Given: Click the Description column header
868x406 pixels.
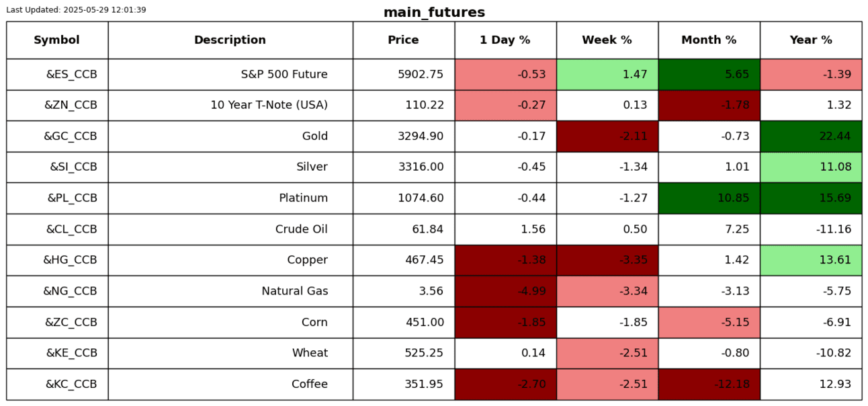Looking at the screenshot, I should coord(230,40).
